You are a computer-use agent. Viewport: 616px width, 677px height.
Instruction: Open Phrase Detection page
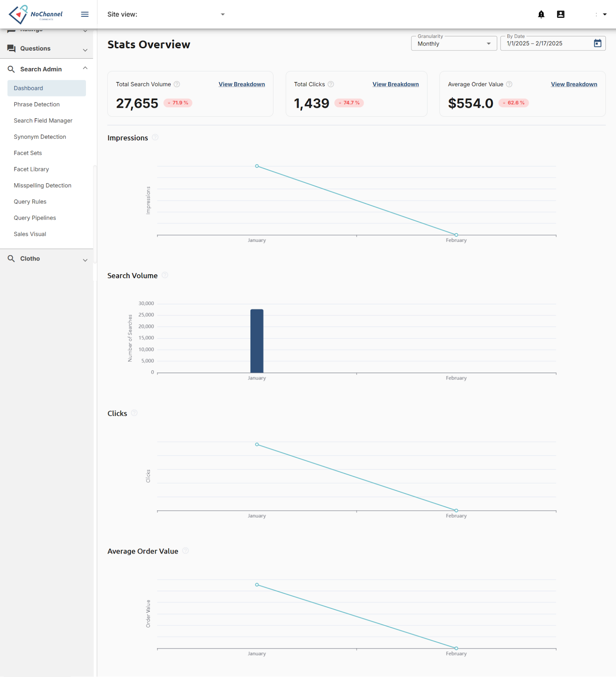click(x=36, y=105)
